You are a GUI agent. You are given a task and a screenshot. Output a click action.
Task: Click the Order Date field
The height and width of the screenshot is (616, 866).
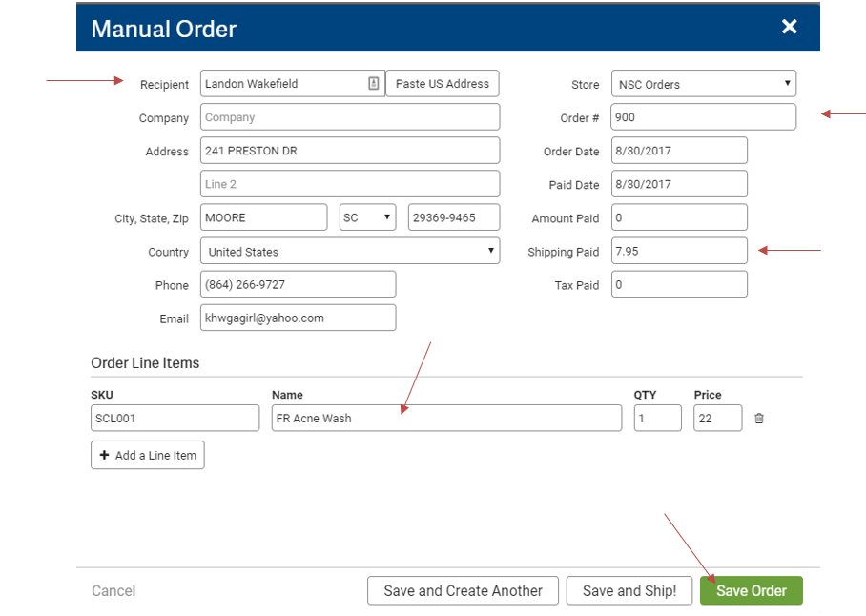pos(679,151)
